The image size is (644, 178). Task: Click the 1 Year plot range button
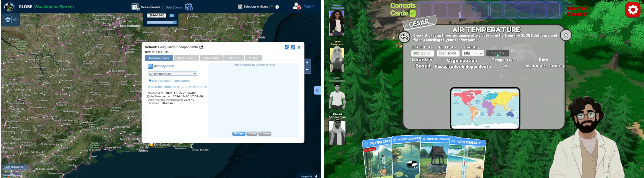[x=252, y=134]
